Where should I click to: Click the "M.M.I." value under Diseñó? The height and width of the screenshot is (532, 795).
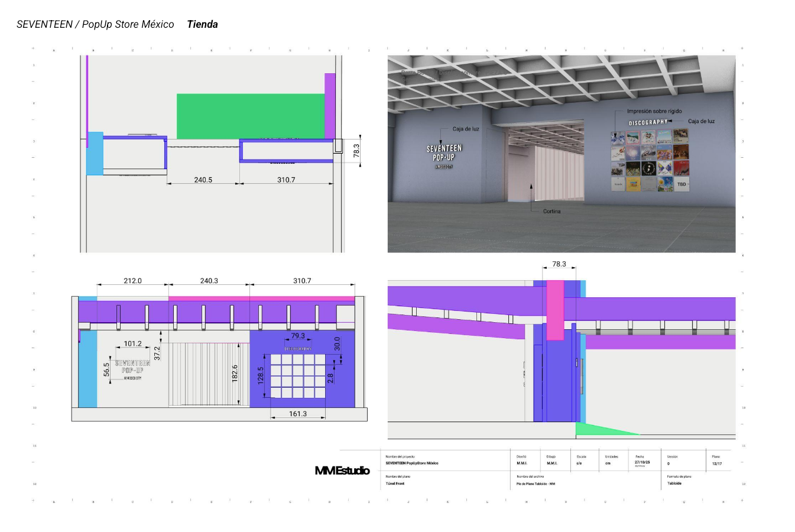coord(521,463)
